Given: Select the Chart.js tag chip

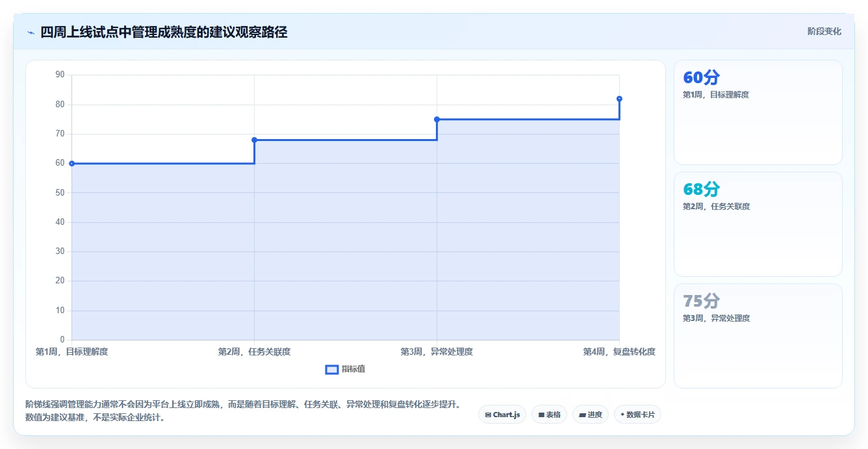Looking at the screenshot, I should [502, 415].
